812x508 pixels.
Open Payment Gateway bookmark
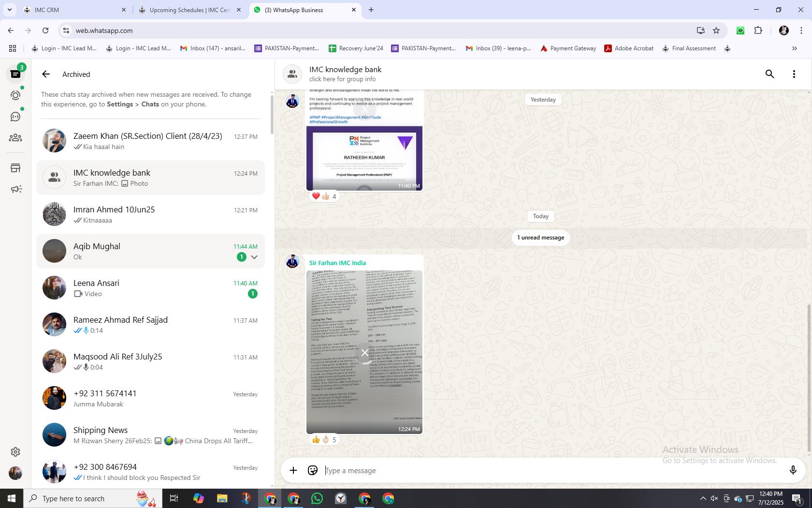[568, 48]
